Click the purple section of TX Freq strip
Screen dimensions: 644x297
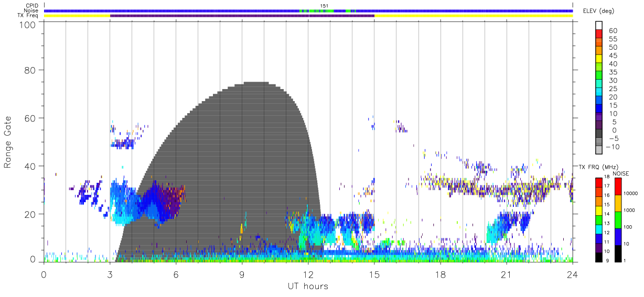pyautogui.click(x=242, y=16)
